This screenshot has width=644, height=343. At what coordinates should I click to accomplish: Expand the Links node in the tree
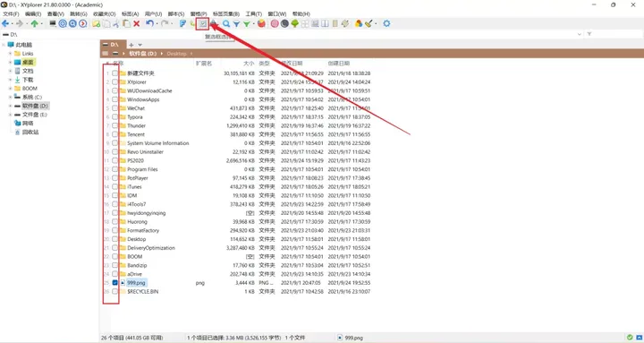pos(10,54)
